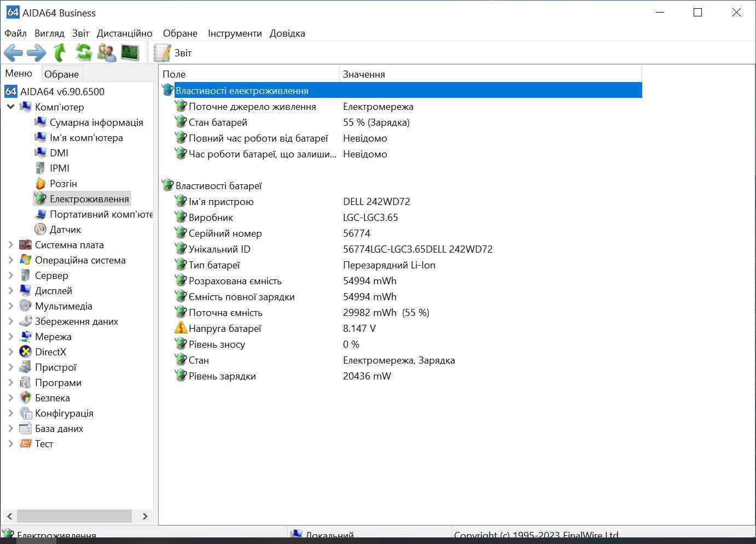The height and width of the screenshot is (544, 756).
Task: Go back with the blue left arrow
Action: coord(13,52)
